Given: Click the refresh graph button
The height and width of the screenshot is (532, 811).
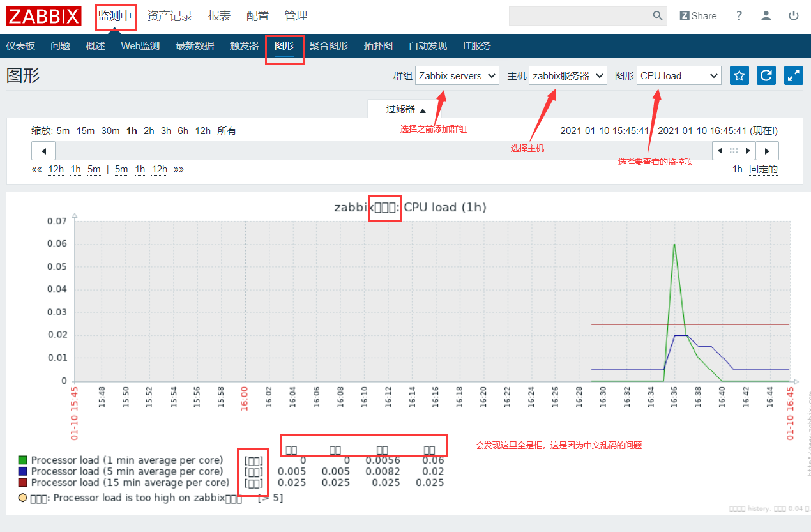Looking at the screenshot, I should [766, 75].
